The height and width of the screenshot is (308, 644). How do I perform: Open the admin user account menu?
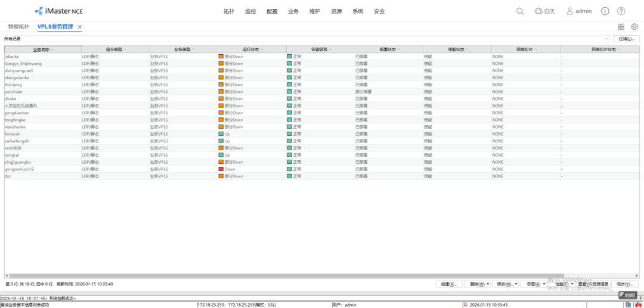[579, 11]
